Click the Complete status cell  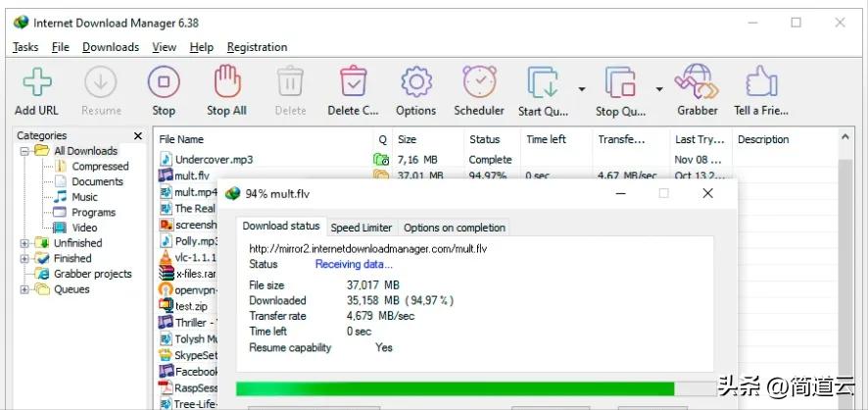click(x=490, y=160)
